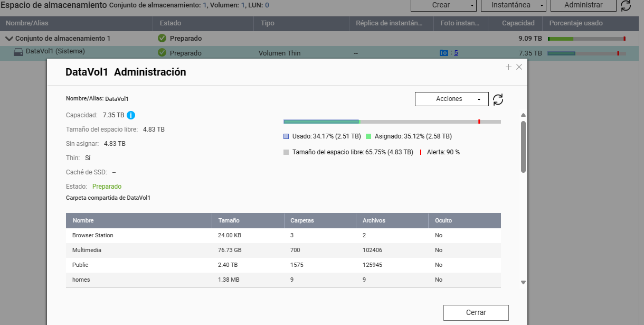Click the green Preparado status icon of storage pool
The width and height of the screenshot is (644, 325).
(162, 39)
